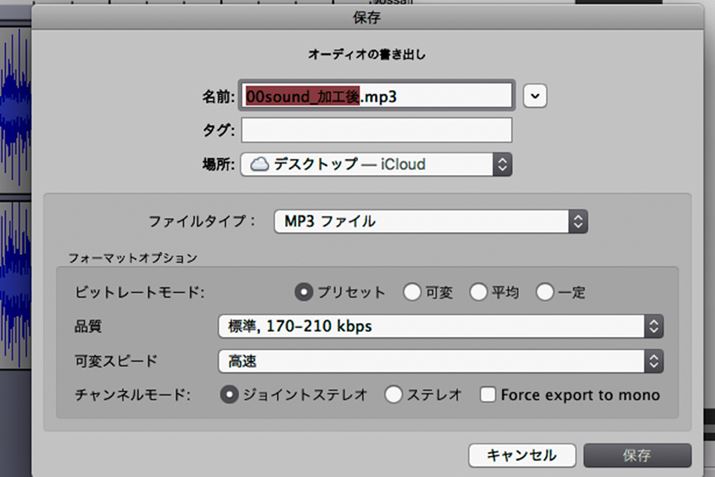The height and width of the screenshot is (477, 715).
Task: Select ジョイントステレオ channel mode
Action: [x=229, y=395]
